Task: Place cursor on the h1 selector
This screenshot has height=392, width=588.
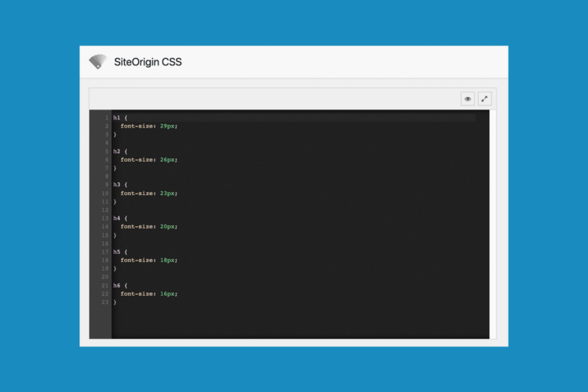Action: (x=117, y=118)
